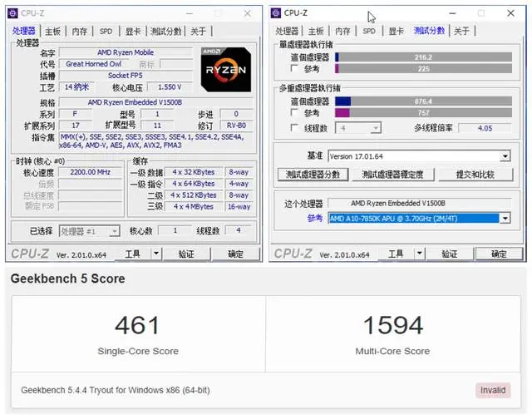Click 规格 field AMD Ryzen Embedded V1500B

pos(156,102)
